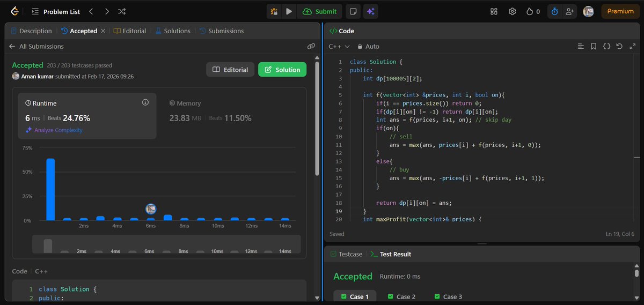The height and width of the screenshot is (305, 644).
Task: Click the invite person icon
Action: pyautogui.click(x=569, y=11)
